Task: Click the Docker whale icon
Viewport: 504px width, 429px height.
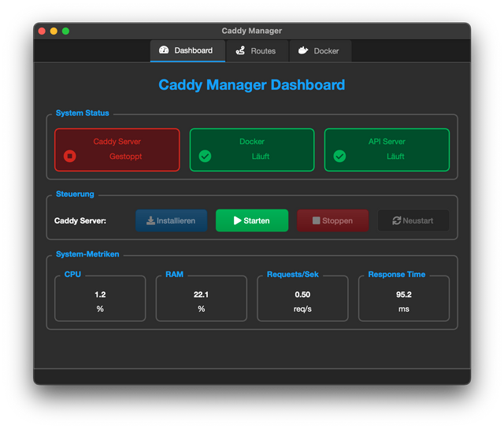Action: click(x=302, y=50)
